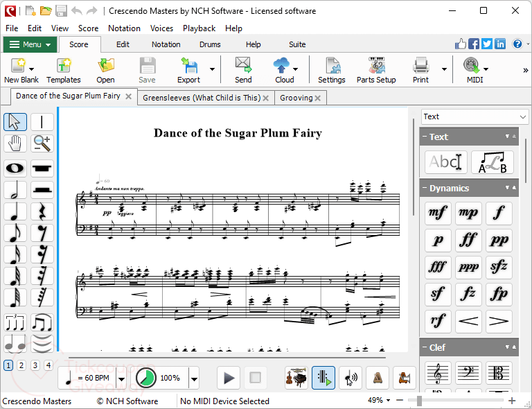Choose the Abc text tool
Image resolution: width=532 pixels, height=409 pixels.
[x=446, y=162]
